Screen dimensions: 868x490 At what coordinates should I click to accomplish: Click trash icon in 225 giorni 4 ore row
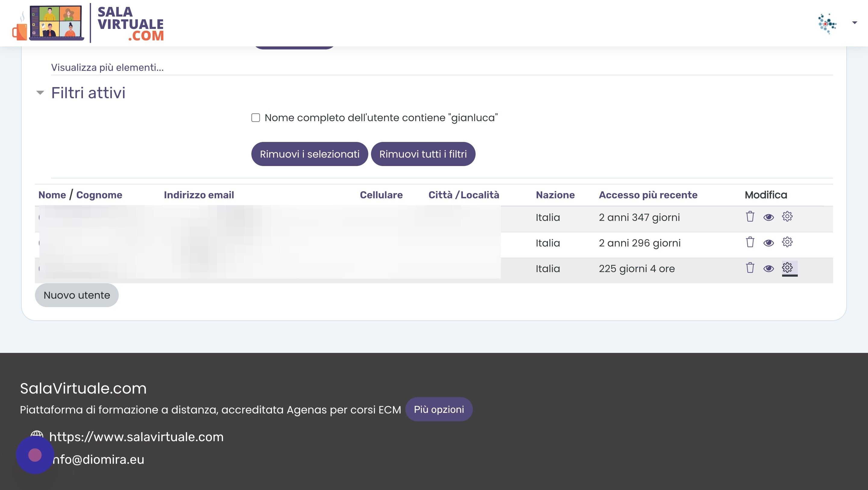(x=750, y=268)
